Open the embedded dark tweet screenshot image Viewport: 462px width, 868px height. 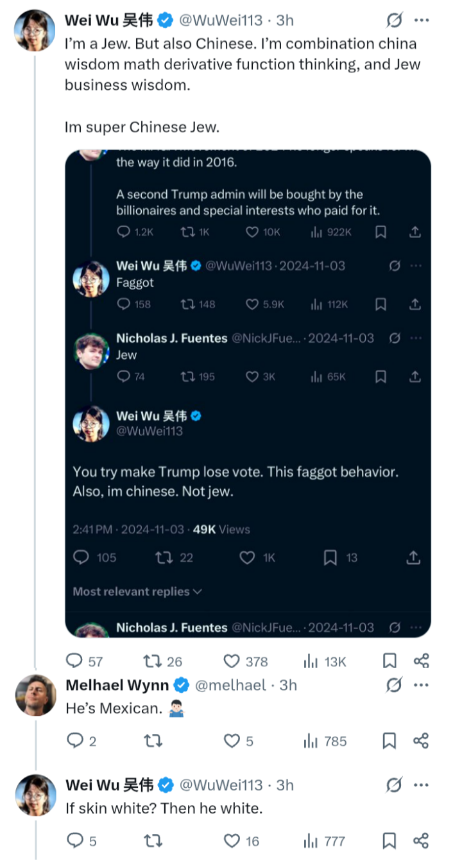[x=248, y=394]
